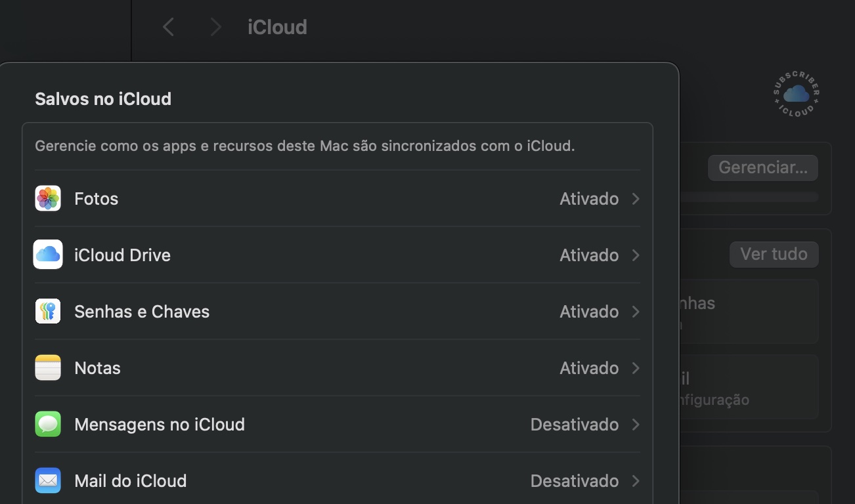Click the Notas notepad icon
This screenshot has height=504, width=855.
47,367
